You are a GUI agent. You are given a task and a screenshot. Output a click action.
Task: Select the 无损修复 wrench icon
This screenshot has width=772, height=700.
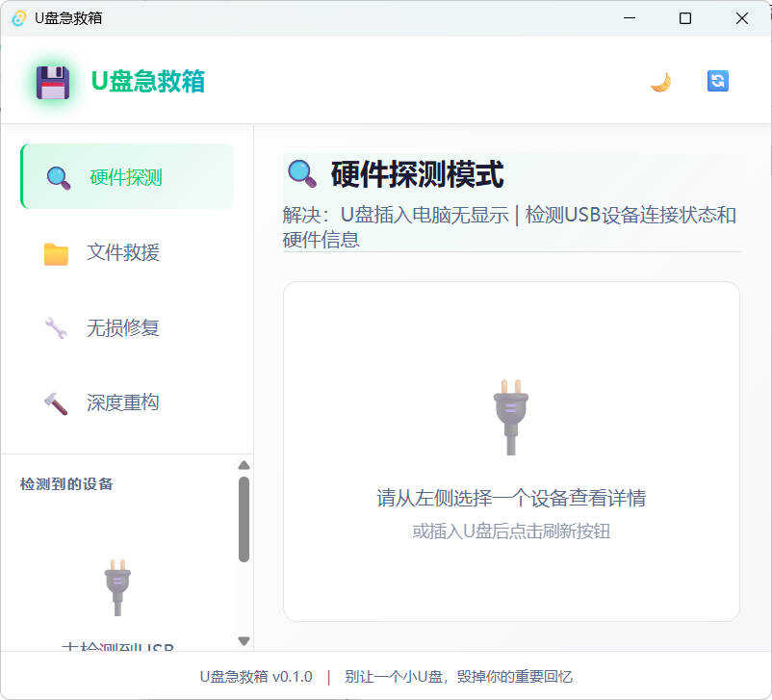pos(58,326)
